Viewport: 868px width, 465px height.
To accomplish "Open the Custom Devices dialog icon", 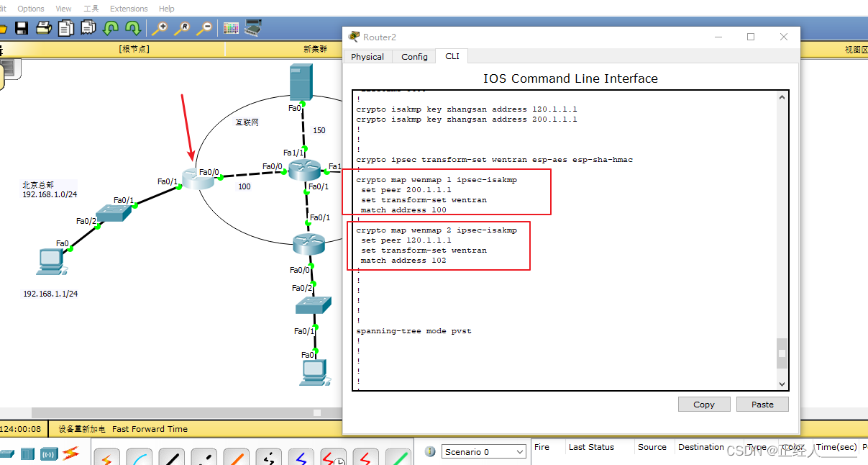I will click(x=253, y=28).
